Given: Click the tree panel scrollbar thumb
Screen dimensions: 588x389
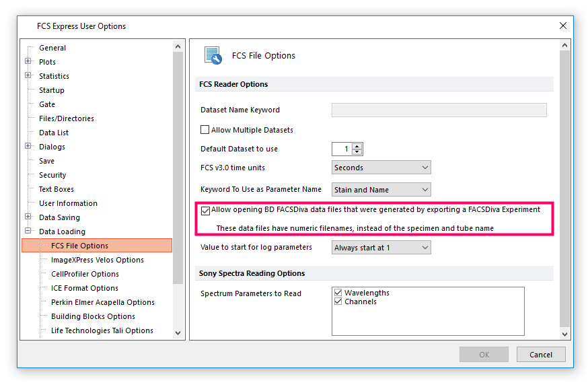Looking at the screenshot, I should click(x=178, y=168).
